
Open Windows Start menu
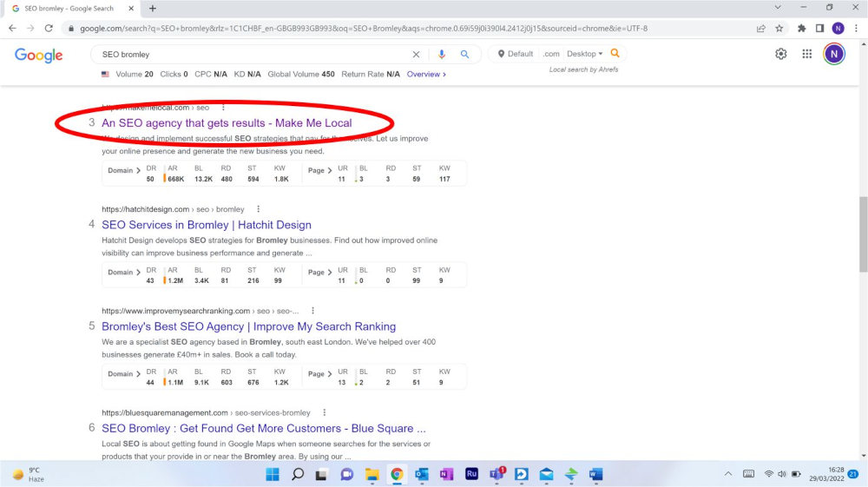(x=273, y=474)
